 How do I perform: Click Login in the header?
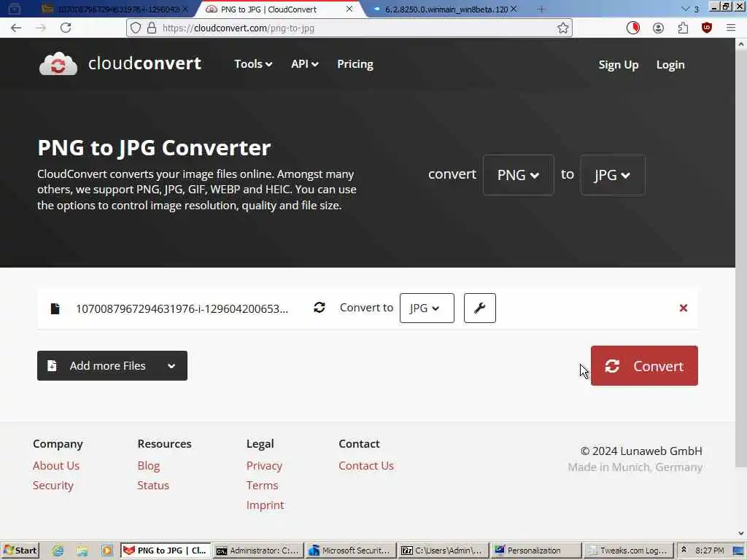tap(670, 65)
